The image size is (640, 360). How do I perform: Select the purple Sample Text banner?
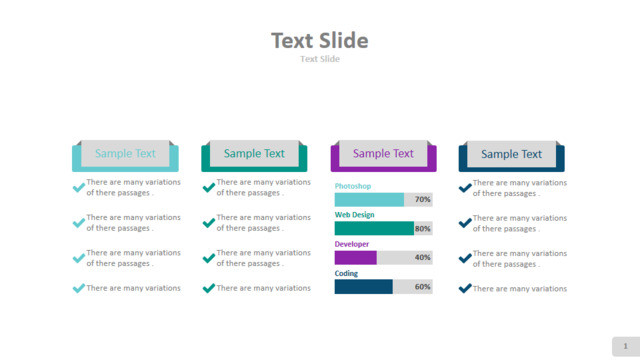coord(384,156)
